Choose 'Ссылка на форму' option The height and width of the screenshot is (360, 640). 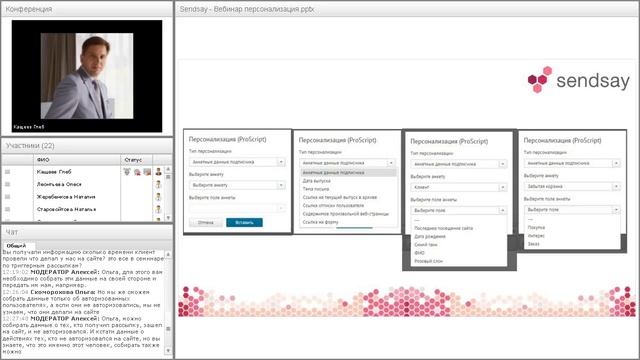(320, 222)
